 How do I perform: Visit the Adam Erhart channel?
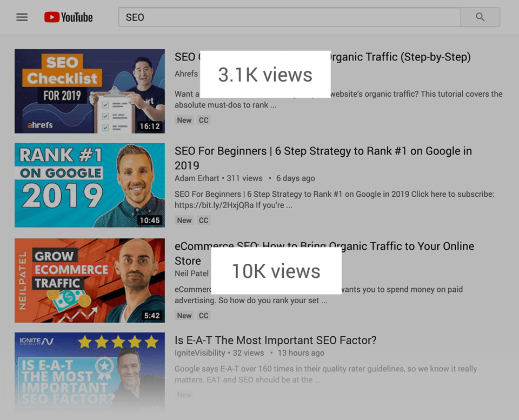pos(196,178)
